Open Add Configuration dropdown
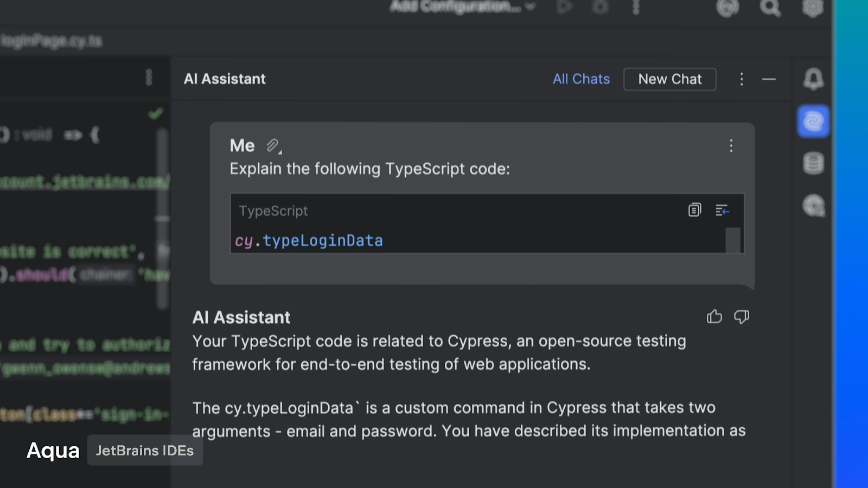 tap(463, 7)
